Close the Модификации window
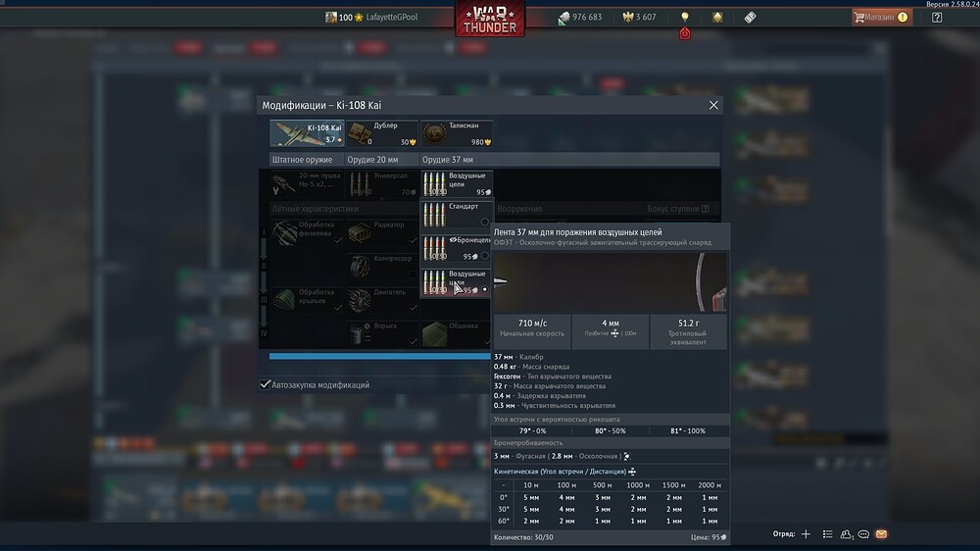The width and height of the screenshot is (980, 551). point(713,105)
